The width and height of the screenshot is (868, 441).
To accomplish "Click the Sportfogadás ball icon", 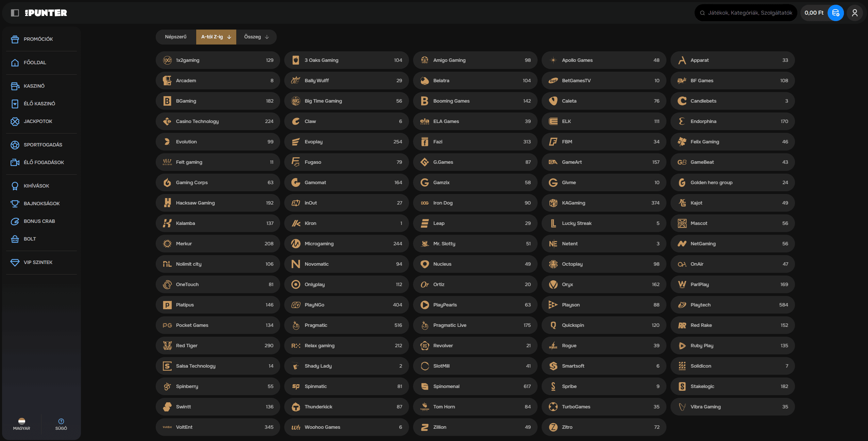I will 15,145.
